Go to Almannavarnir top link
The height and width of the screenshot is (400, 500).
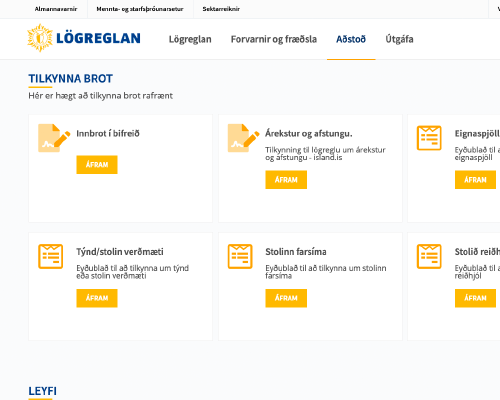tap(56, 9)
